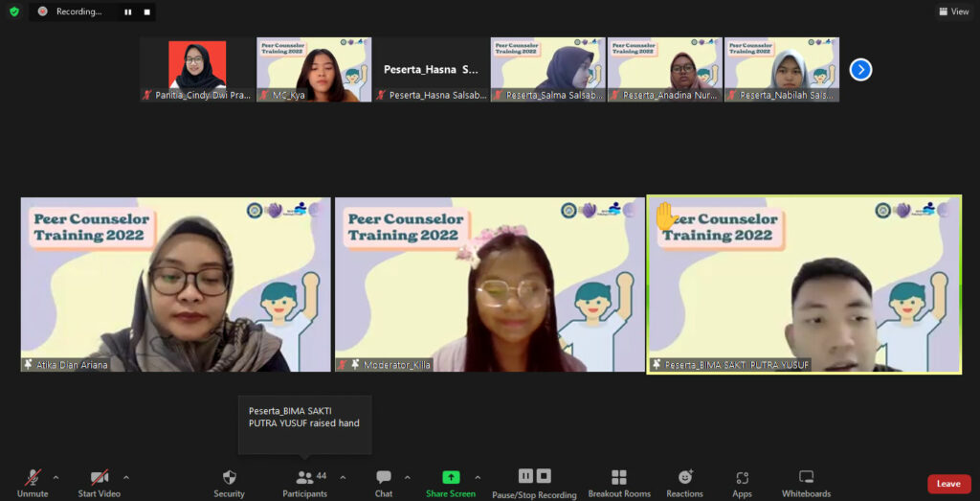This screenshot has height=501, width=980.
Task: Click the green Share Screen icon
Action: pyautogui.click(x=450, y=477)
